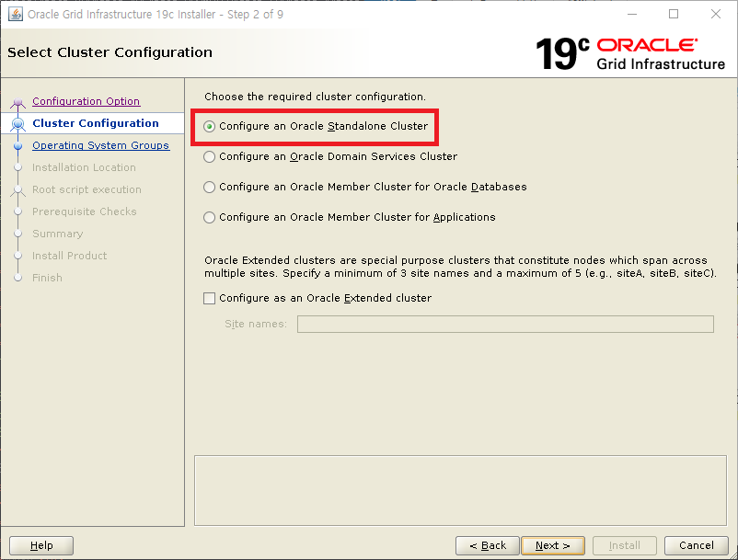738x560 pixels.
Task: Click the Site names input field
Action: pos(505,324)
